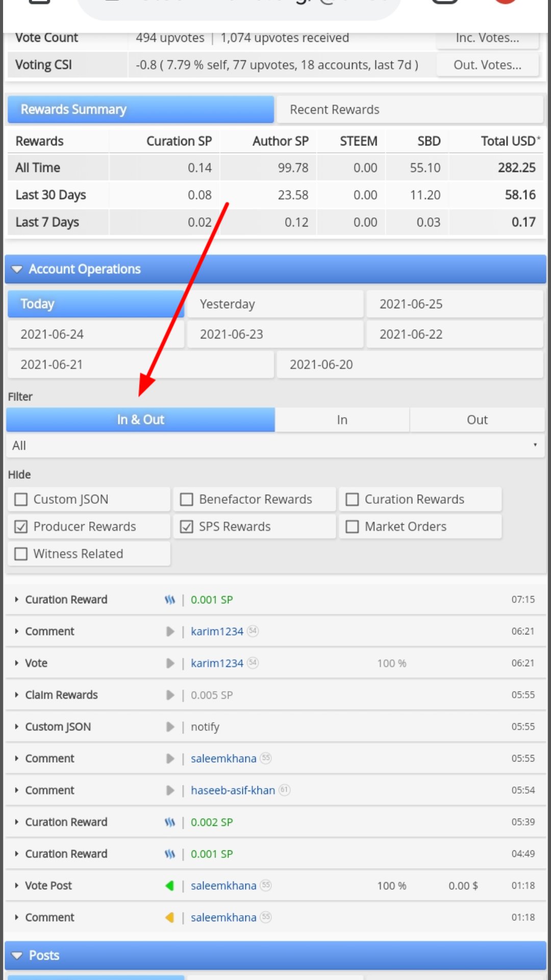Open saleemkhana link in Vote Post row

click(223, 886)
